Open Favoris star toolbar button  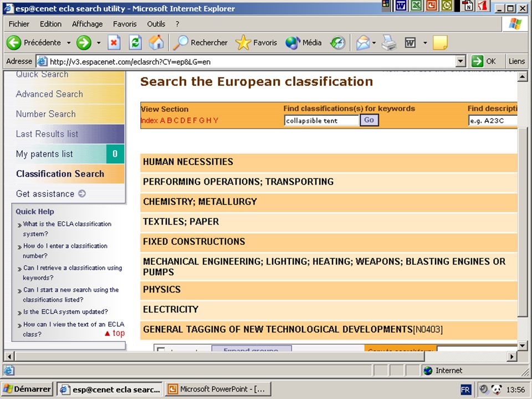point(256,43)
